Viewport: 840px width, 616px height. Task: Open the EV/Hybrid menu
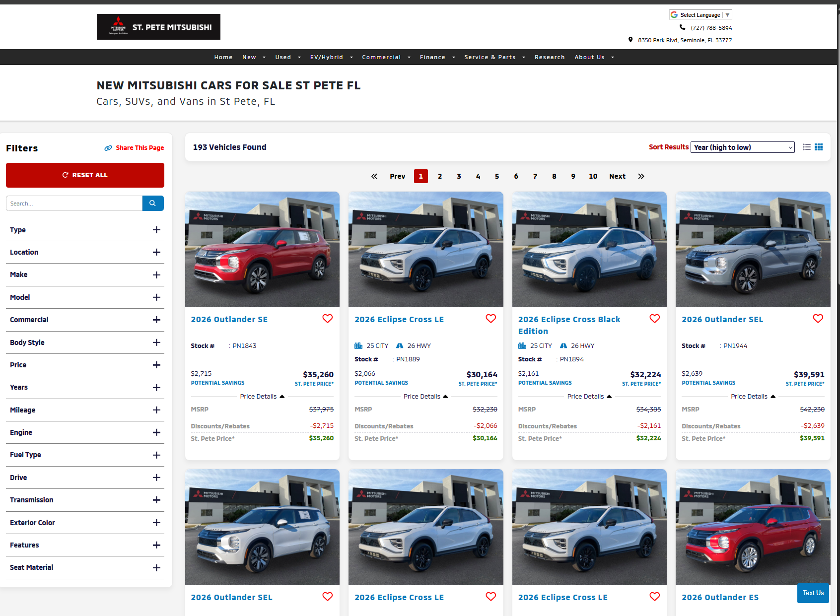pos(332,57)
